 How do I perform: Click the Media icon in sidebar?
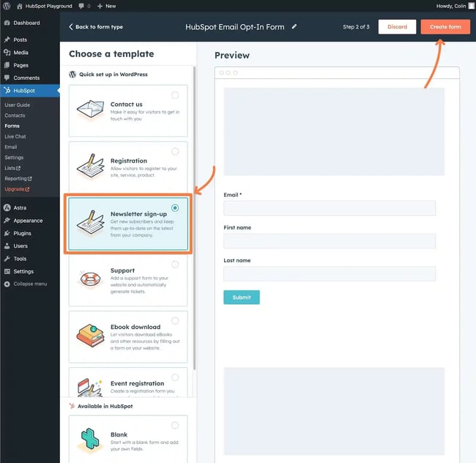coord(7,52)
